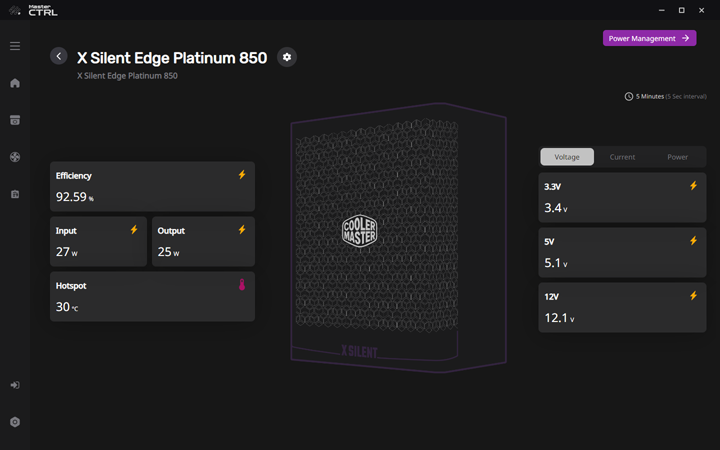Click the Hotspot thermometer icon

point(242,285)
